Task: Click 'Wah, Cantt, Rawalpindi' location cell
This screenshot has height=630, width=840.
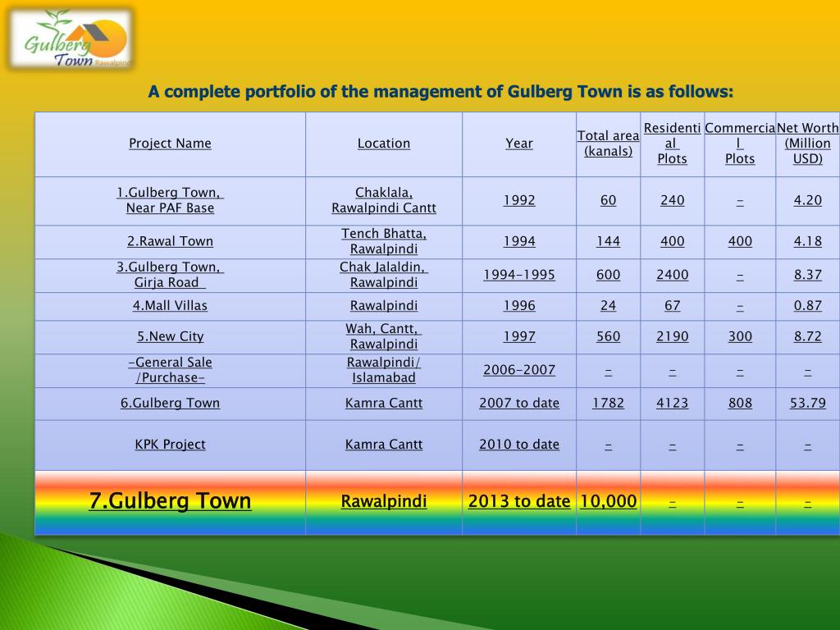Action: tap(384, 337)
